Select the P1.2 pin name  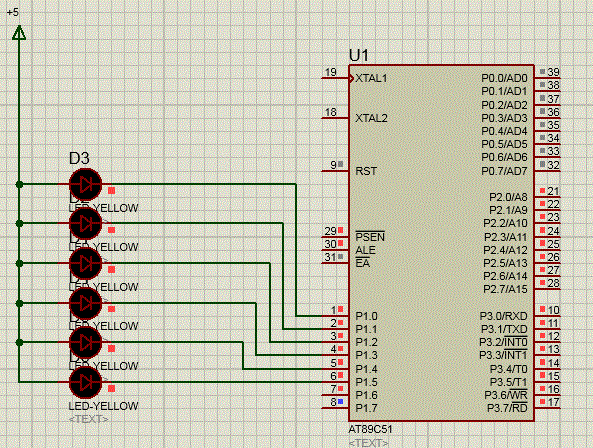366,342
